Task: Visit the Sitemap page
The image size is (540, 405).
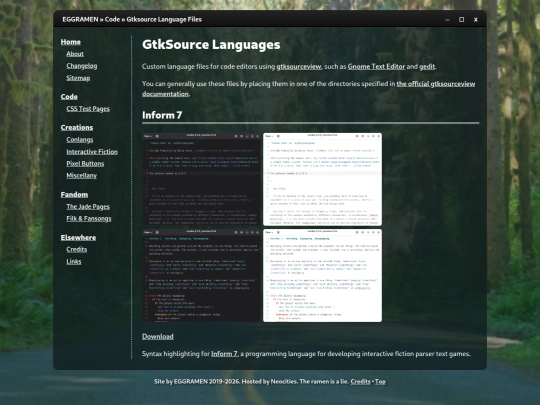Action: click(x=78, y=78)
